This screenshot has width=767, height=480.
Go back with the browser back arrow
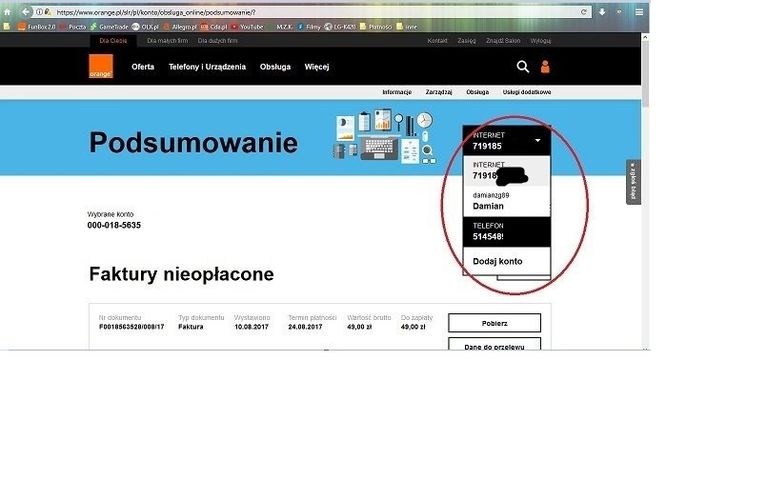coord(25,12)
